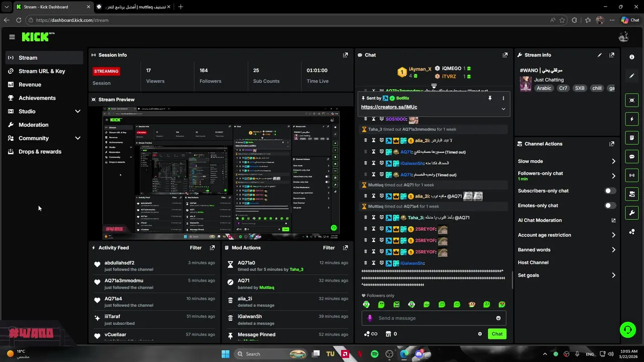Click the document icon in right rail
644x362 pixels.
point(632,138)
